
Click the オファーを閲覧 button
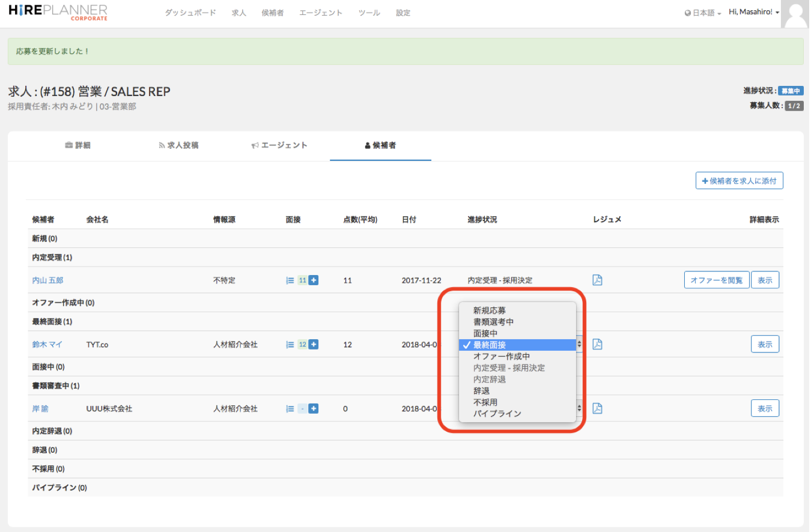(716, 280)
